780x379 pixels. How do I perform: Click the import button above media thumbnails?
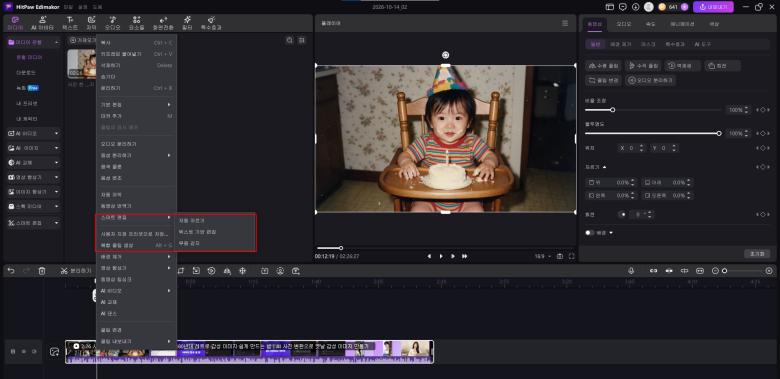(83, 40)
